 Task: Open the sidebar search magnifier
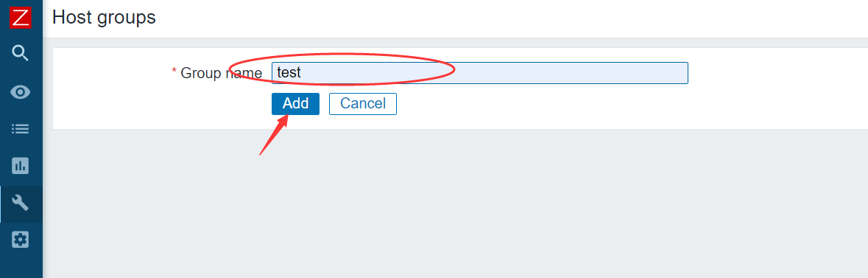tap(21, 53)
